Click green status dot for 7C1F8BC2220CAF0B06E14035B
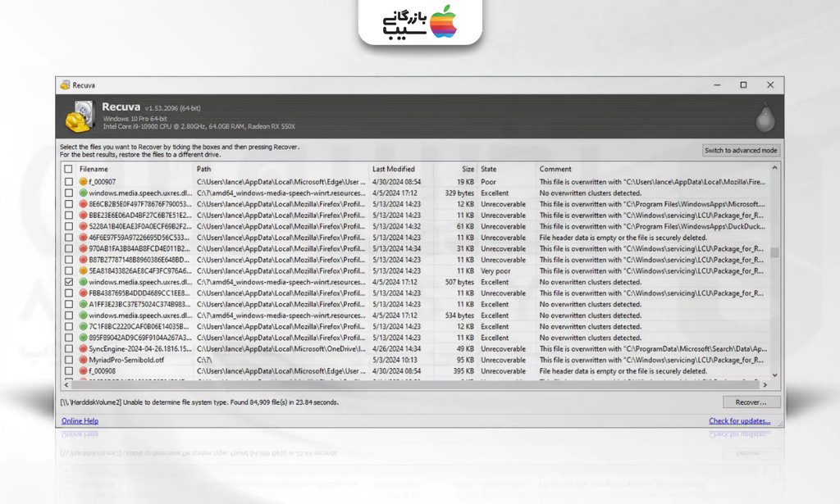 (x=83, y=326)
